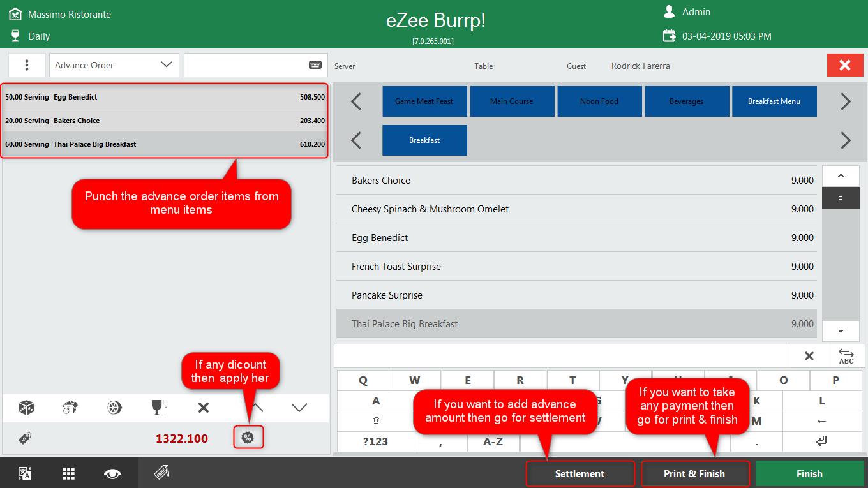Screen dimensions: 868x488
Task: Go to previous categories left of Breakfast
Action: (x=356, y=140)
